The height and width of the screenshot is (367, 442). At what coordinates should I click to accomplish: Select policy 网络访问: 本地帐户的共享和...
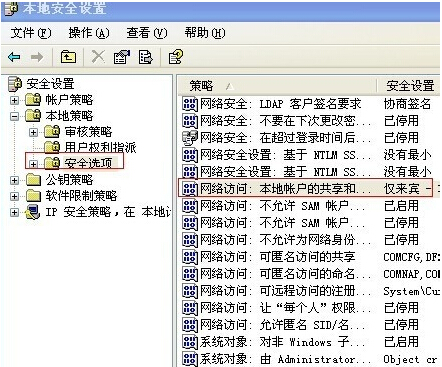pyautogui.click(x=285, y=189)
